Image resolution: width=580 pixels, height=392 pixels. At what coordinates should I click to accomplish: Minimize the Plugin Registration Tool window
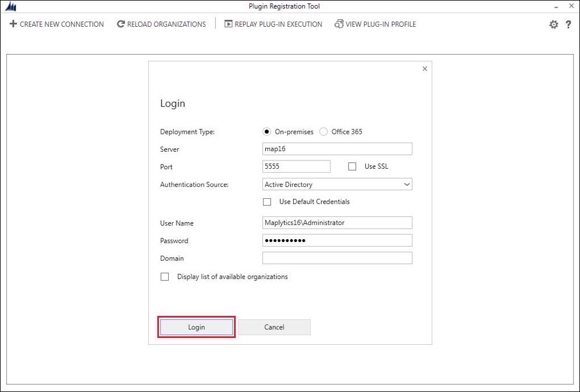coord(556,6)
